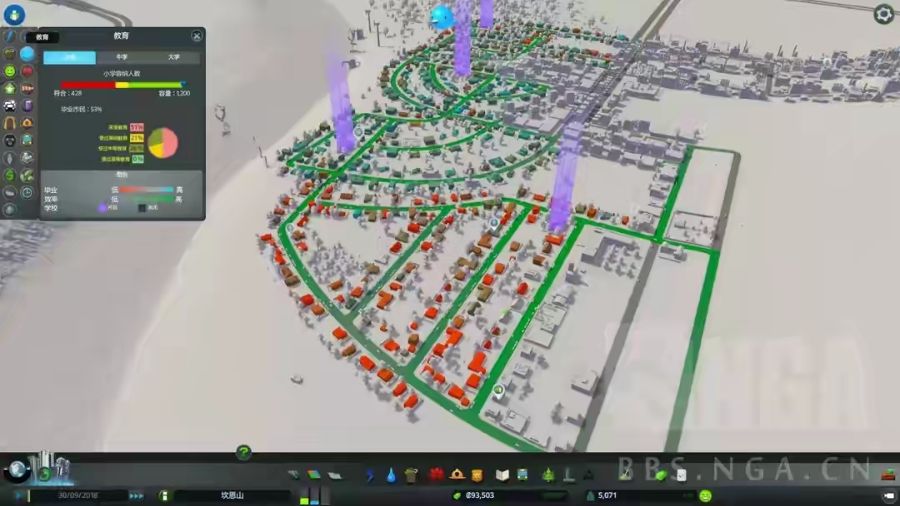Viewport: 900px width, 506px height.
Task: Switch to the middle education tab
Action: [121, 58]
